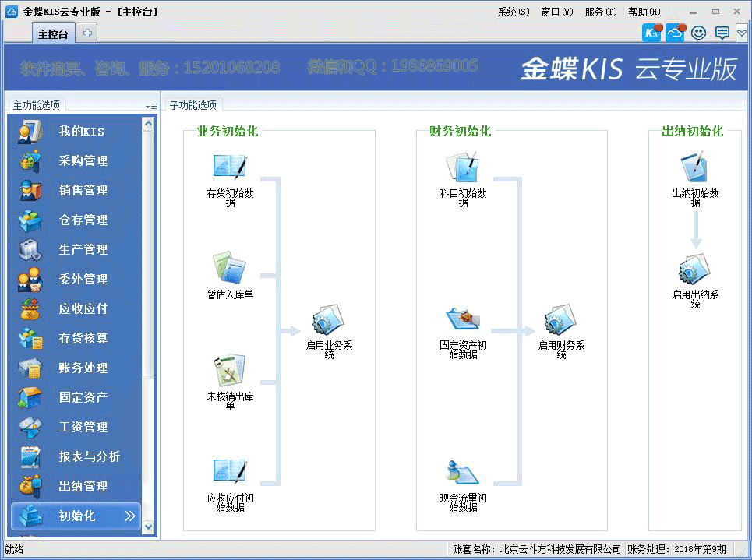752x560 pixels.
Task: Select 采购管理 in the sidebar
Action: point(83,161)
